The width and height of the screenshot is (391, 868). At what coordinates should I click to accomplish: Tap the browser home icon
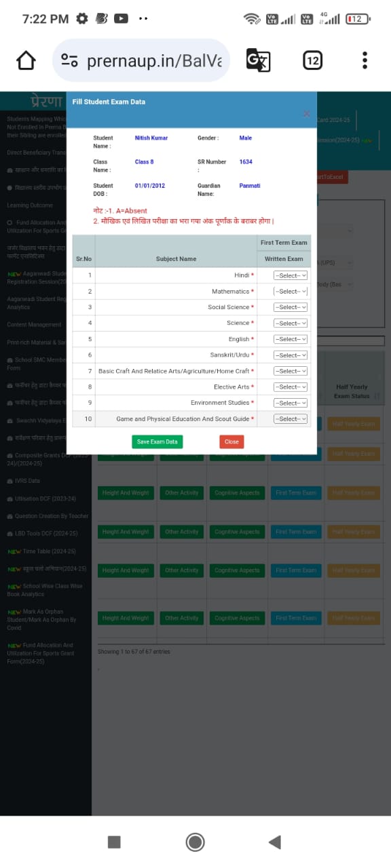pyautogui.click(x=26, y=60)
